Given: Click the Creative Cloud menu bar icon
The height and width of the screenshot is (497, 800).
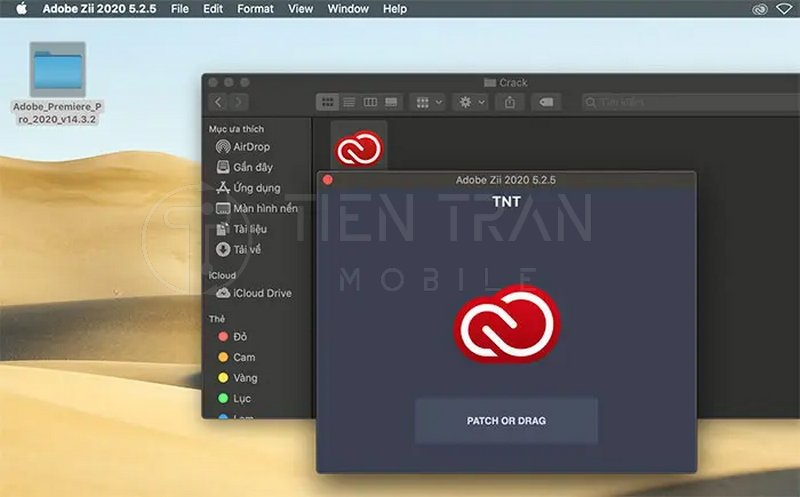Looking at the screenshot, I should point(759,9).
